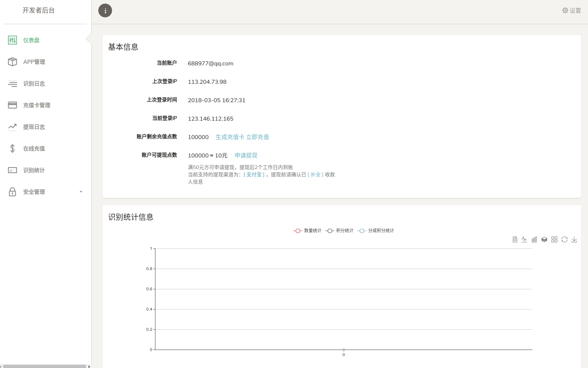Click the 仪表盘 dashboard sliders icon
The width and height of the screenshot is (588, 368).
pyautogui.click(x=12, y=40)
